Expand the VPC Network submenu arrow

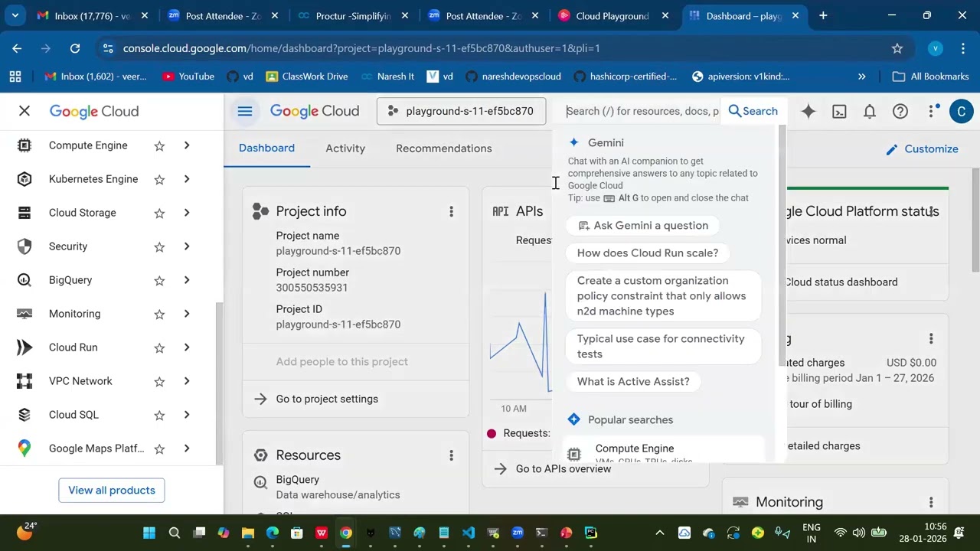click(186, 381)
